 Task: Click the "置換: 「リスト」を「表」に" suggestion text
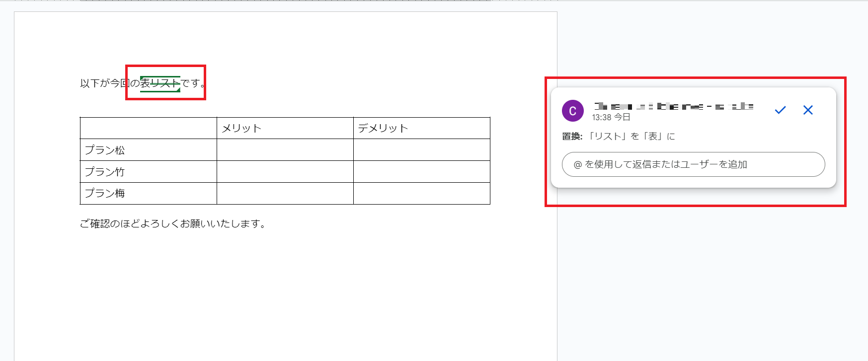tap(619, 137)
